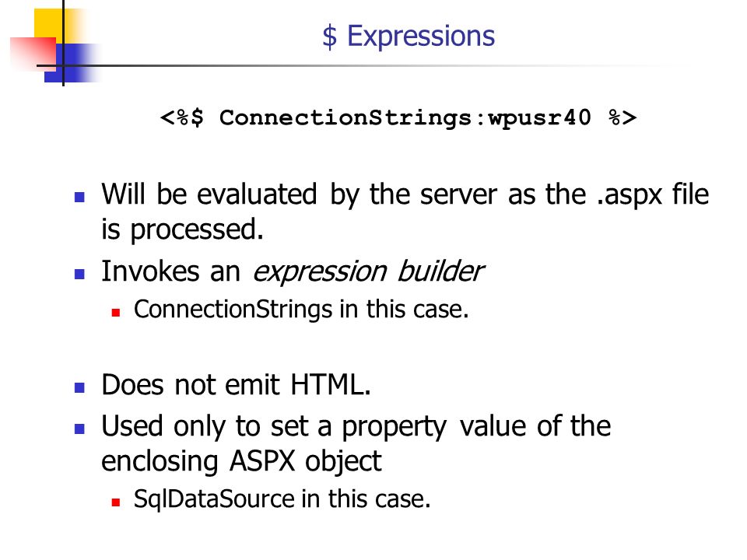Screen dimensions: 747x560
Task: Click the italic text 'expression builder'
Action: (x=368, y=272)
